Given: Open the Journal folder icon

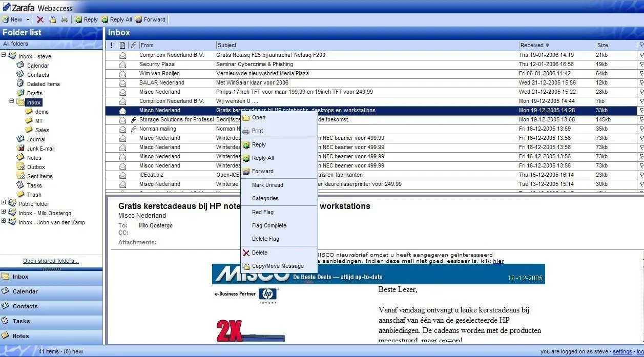Looking at the screenshot, I should click(x=20, y=139).
